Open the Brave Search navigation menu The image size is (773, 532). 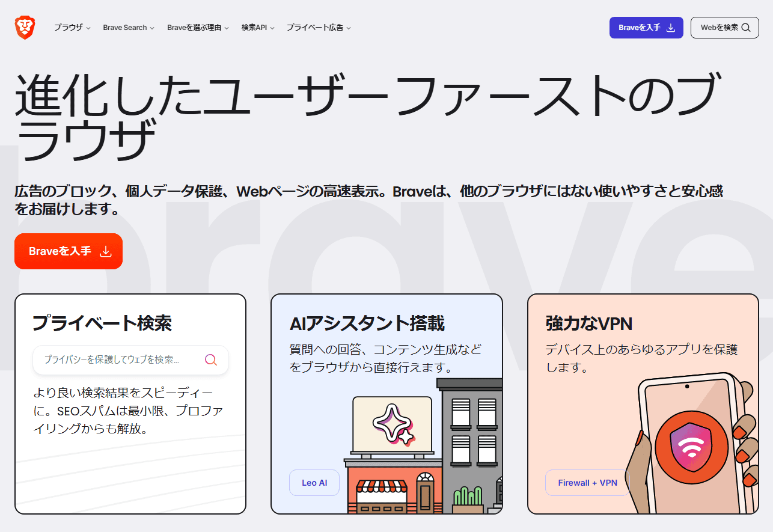click(129, 28)
